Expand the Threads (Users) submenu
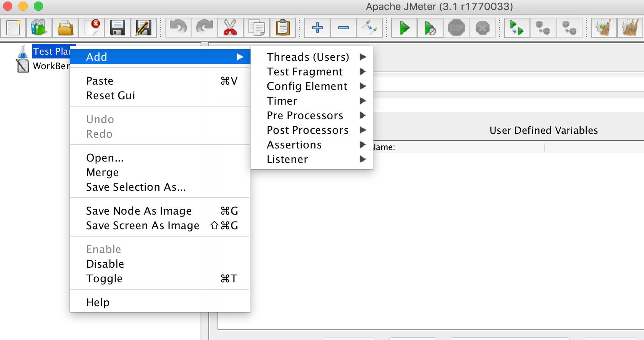 tap(308, 57)
